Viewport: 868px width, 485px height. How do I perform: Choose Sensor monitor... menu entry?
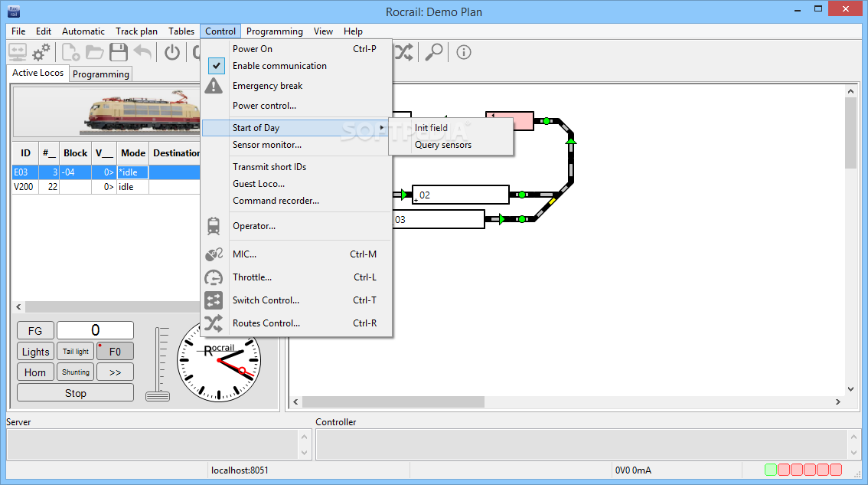[267, 145]
